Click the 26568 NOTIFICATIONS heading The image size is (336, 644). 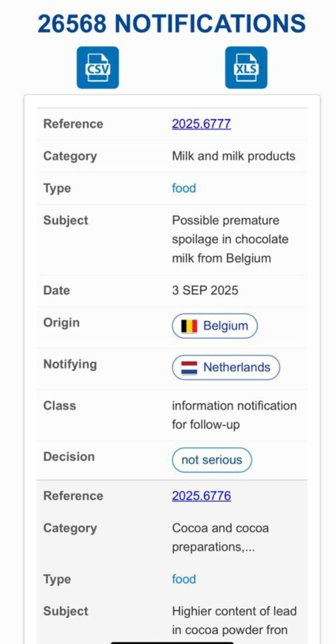click(x=171, y=23)
